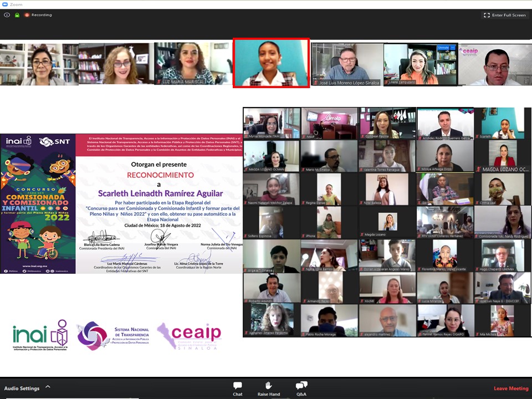Select Comisionada Naldy Rodriguez's video tile

click(503, 222)
